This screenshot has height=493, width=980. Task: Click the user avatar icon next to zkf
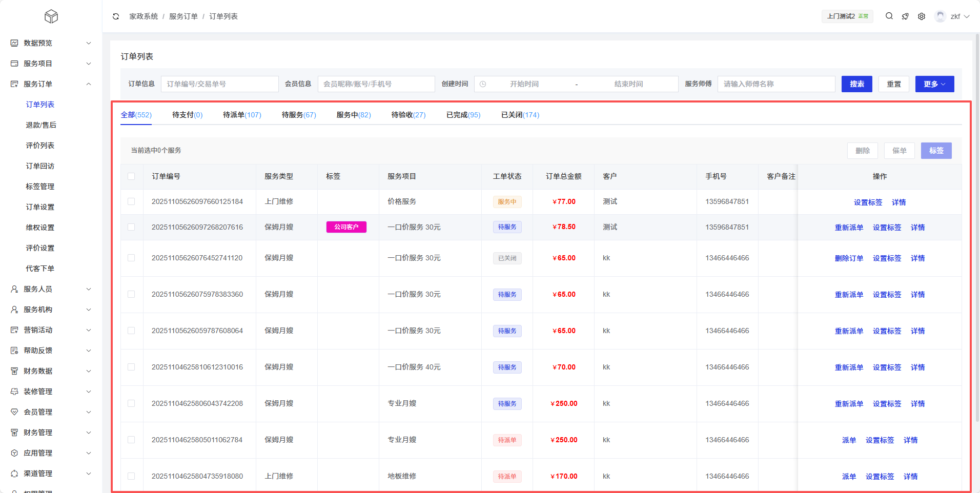click(940, 16)
